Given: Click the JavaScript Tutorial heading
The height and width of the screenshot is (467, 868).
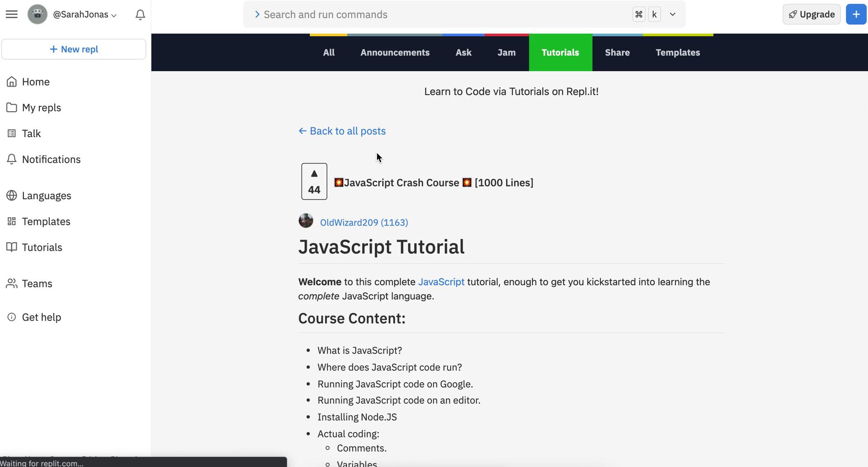Looking at the screenshot, I should [x=382, y=247].
